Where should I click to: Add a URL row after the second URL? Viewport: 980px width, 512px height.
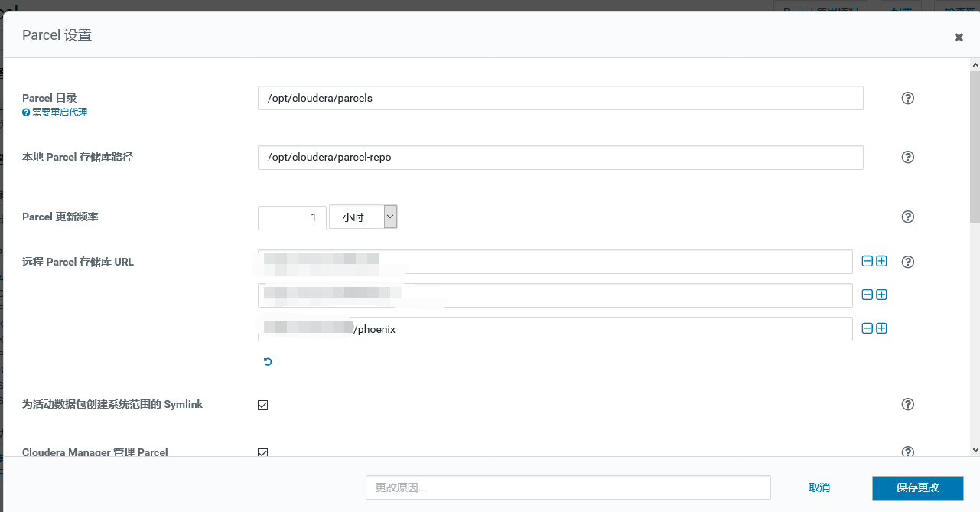click(881, 295)
